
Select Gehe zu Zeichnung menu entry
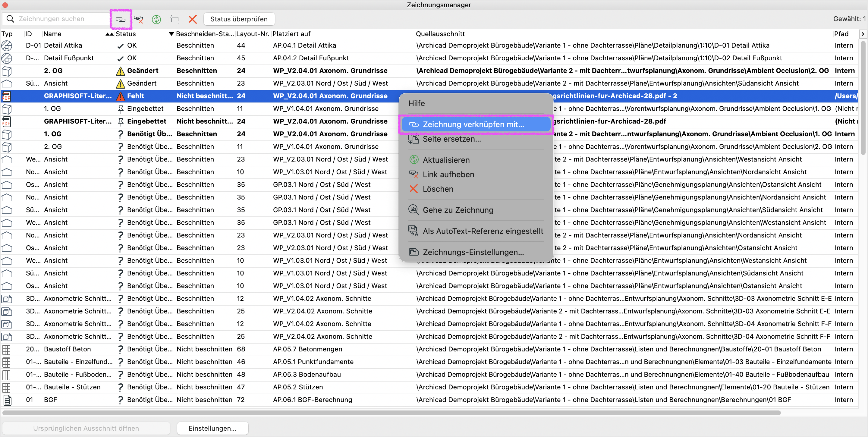pyautogui.click(x=476, y=210)
